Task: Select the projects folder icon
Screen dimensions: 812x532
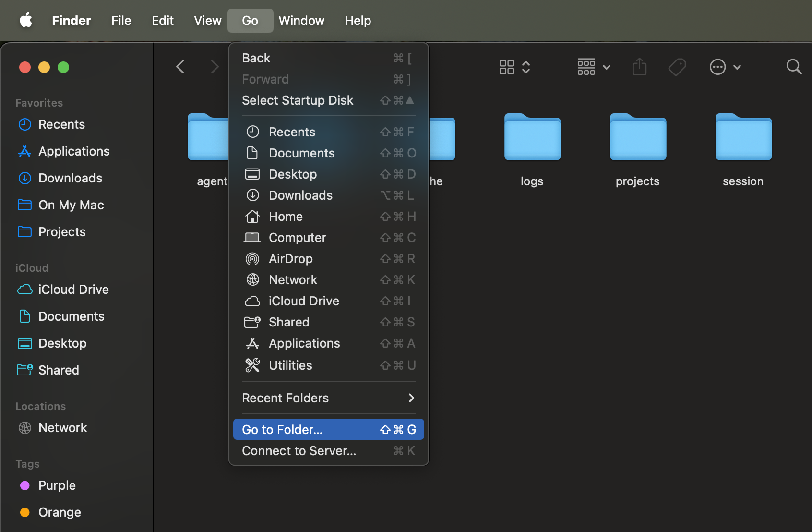Action: [638, 138]
